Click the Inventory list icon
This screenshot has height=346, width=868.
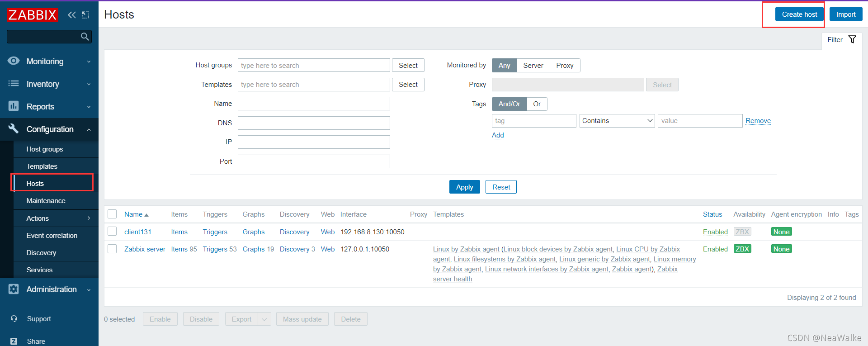14,84
